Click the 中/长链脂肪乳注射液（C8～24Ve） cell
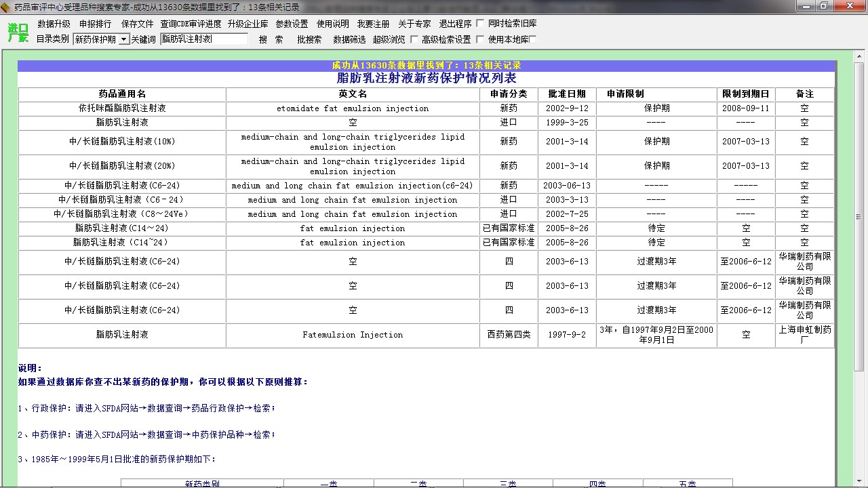 [x=122, y=214]
